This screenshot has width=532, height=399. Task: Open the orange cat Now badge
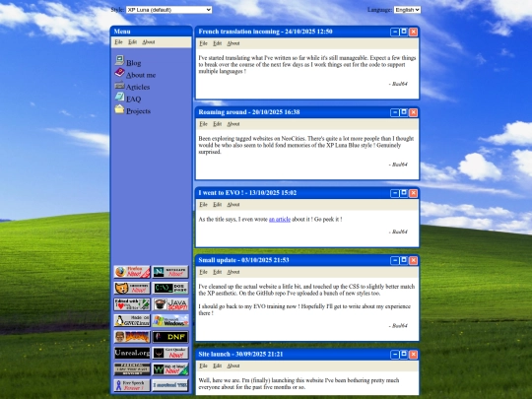pyautogui.click(x=132, y=288)
